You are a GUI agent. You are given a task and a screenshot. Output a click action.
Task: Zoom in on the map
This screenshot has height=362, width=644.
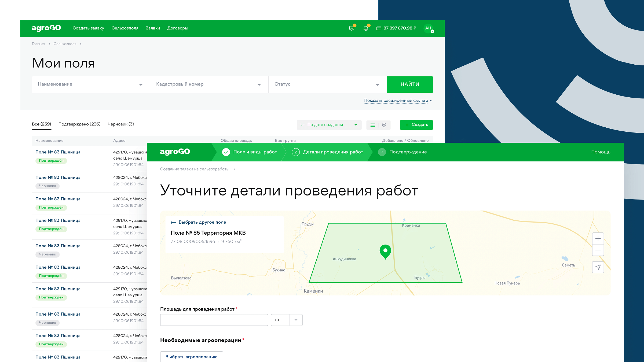click(598, 239)
